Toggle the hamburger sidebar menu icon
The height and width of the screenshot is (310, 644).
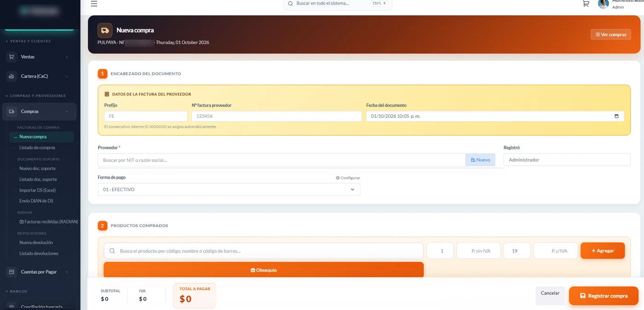tap(94, 4)
